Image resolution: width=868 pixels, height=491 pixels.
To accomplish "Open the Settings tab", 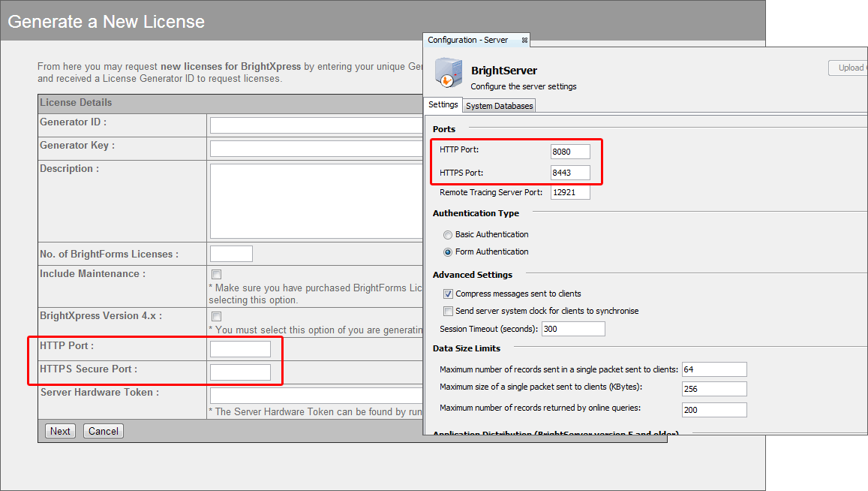I will click(x=443, y=105).
